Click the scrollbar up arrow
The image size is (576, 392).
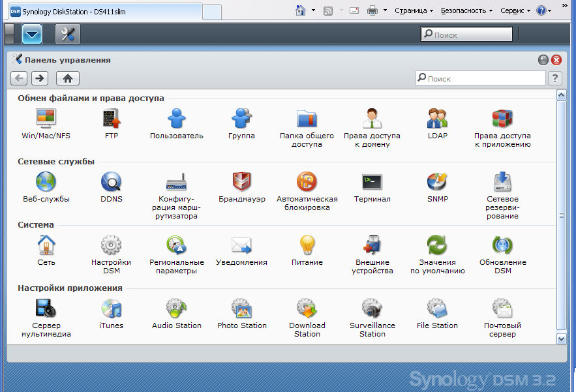click(561, 95)
